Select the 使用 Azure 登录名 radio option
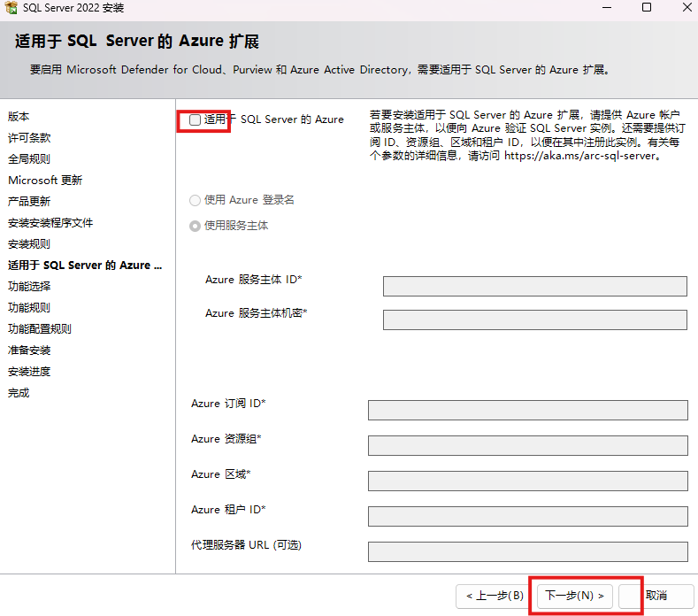Viewport: 698px width, 616px height. pos(196,200)
